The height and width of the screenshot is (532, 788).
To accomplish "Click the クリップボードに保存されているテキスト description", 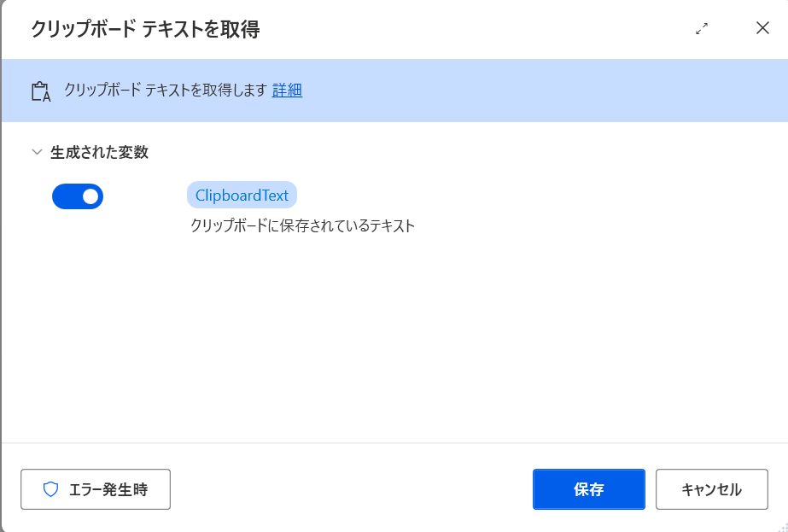I will point(302,225).
